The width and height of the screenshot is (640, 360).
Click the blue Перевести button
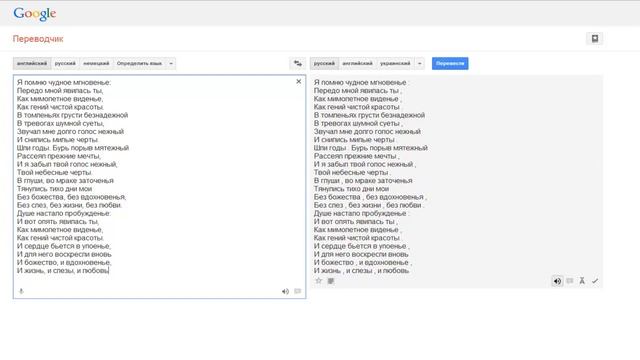tap(450, 63)
